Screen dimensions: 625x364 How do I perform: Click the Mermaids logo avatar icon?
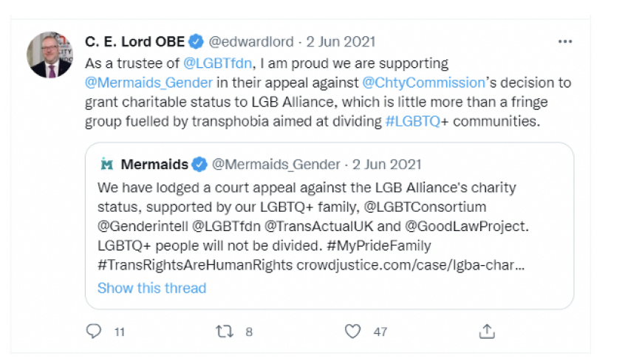[106, 164]
